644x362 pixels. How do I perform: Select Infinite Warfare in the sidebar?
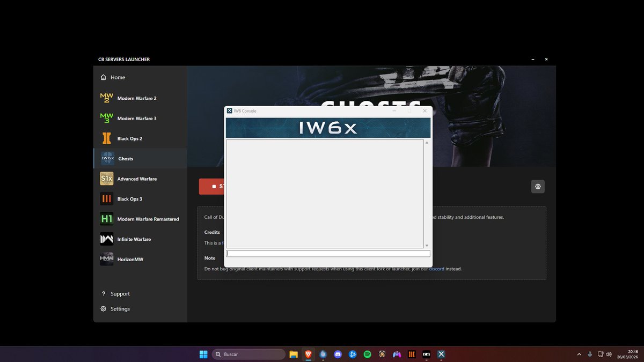click(140, 239)
